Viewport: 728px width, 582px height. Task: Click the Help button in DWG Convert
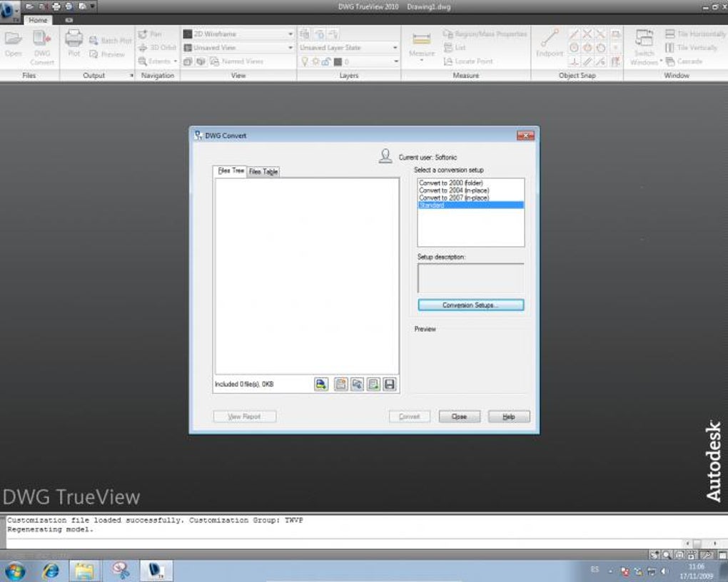click(509, 417)
